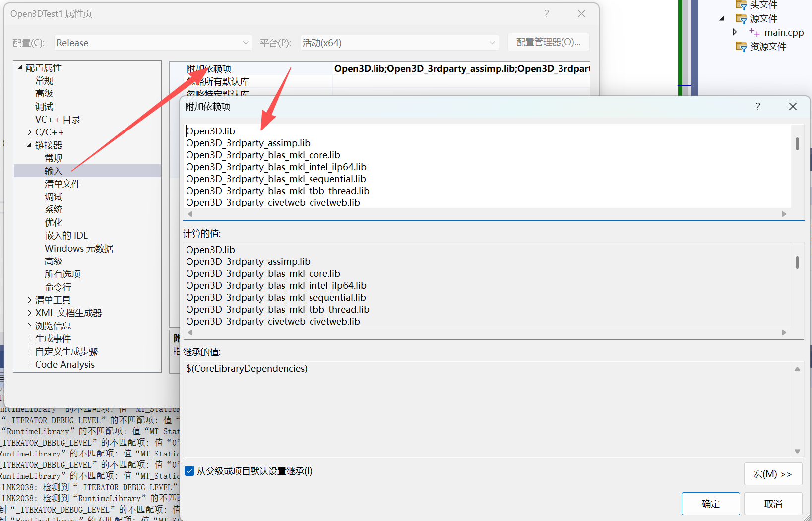Click the 资源文件 filter folder icon in Solution Explorer
The image size is (812, 521).
(741, 47)
